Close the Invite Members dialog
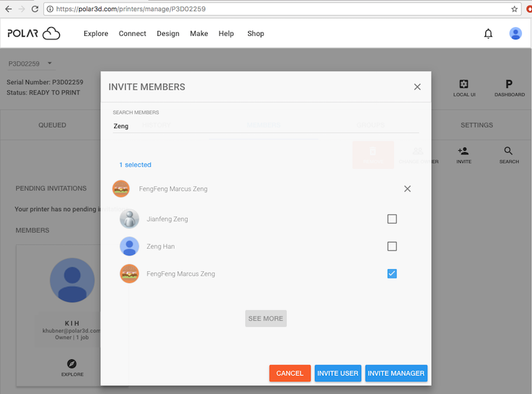The height and width of the screenshot is (394, 532). pyautogui.click(x=417, y=87)
